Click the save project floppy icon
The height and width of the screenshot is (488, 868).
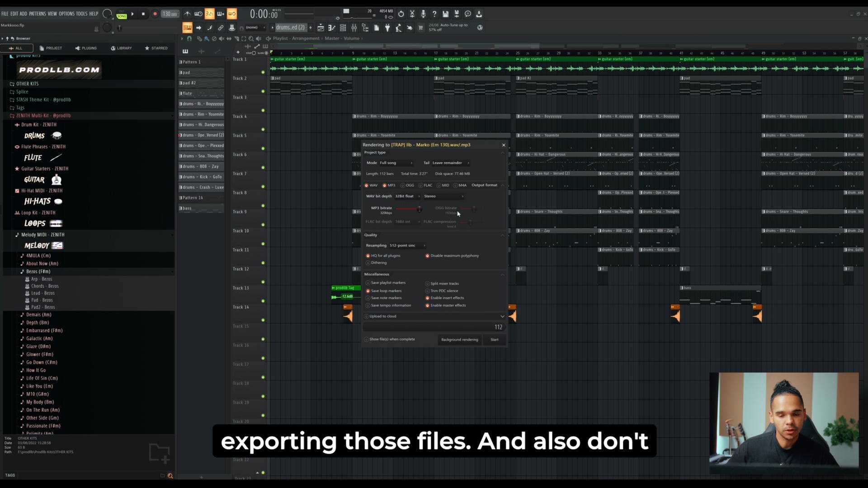click(445, 14)
